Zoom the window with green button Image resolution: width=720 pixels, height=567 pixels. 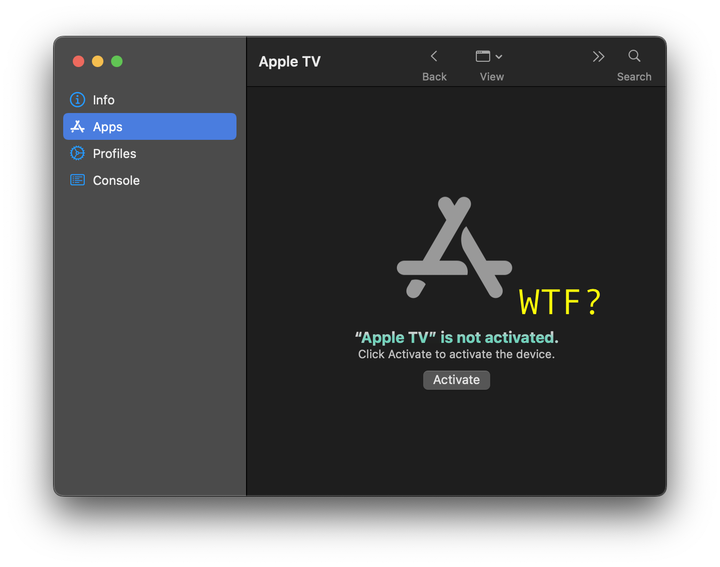pos(117,61)
